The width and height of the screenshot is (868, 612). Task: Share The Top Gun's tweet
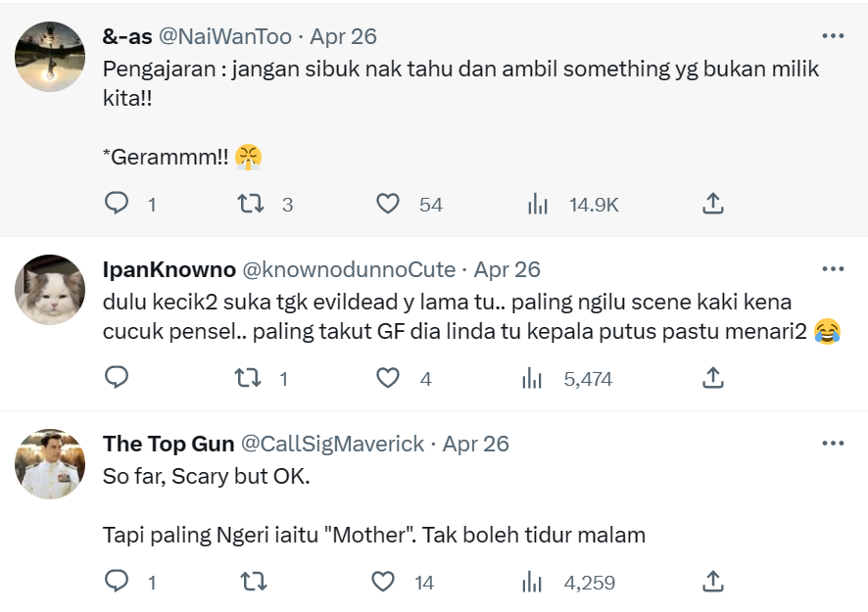tap(713, 582)
